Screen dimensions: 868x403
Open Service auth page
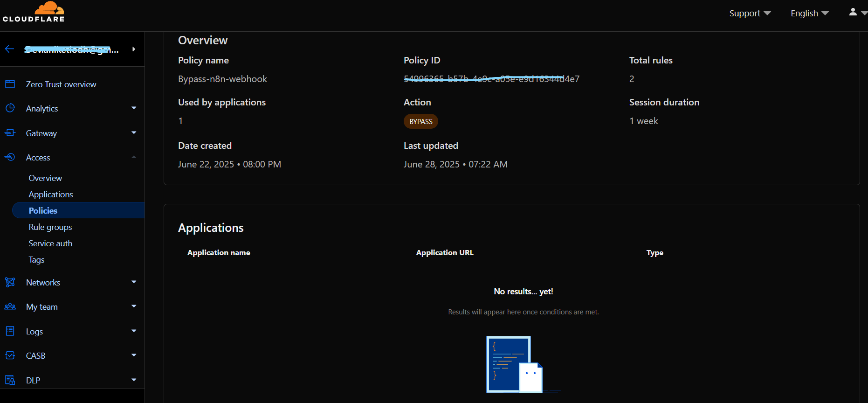tap(50, 243)
